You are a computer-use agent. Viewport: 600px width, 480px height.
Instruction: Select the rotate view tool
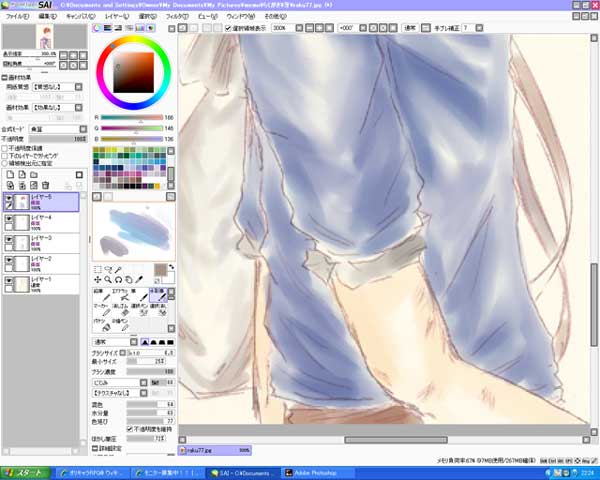[x=119, y=280]
